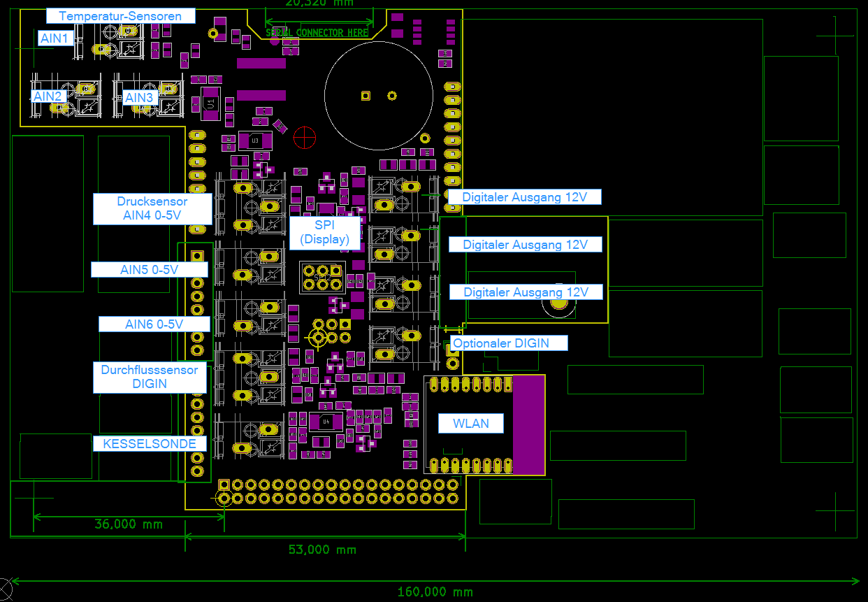The height and width of the screenshot is (602, 868).
Task: Select the AIN2 label
Action: click(49, 96)
